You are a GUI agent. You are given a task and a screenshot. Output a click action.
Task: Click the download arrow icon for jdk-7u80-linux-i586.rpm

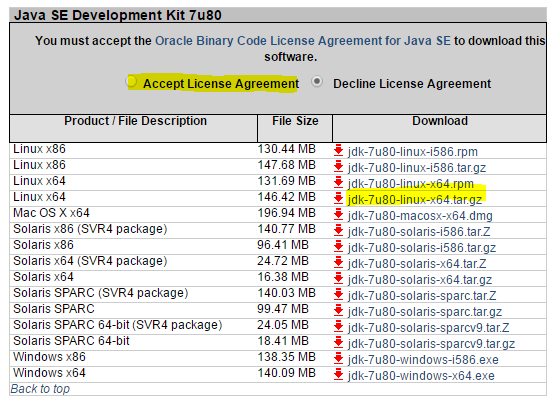tap(339, 150)
